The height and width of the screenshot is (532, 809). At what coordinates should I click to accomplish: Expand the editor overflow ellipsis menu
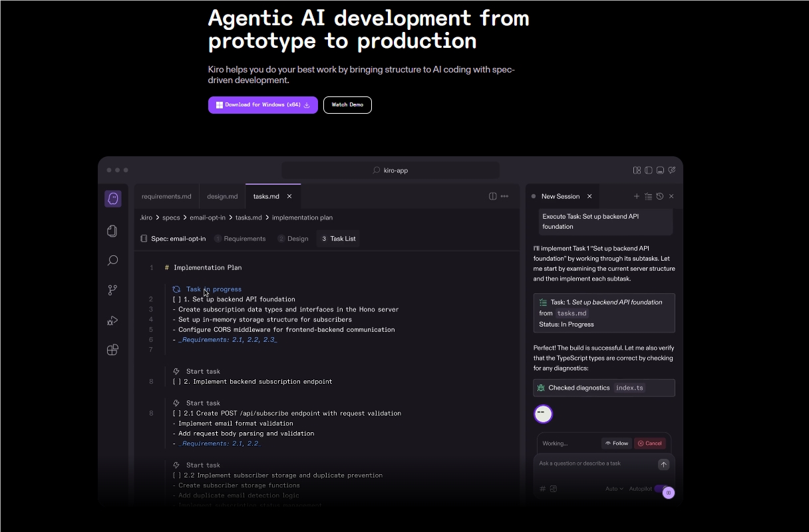coord(504,196)
